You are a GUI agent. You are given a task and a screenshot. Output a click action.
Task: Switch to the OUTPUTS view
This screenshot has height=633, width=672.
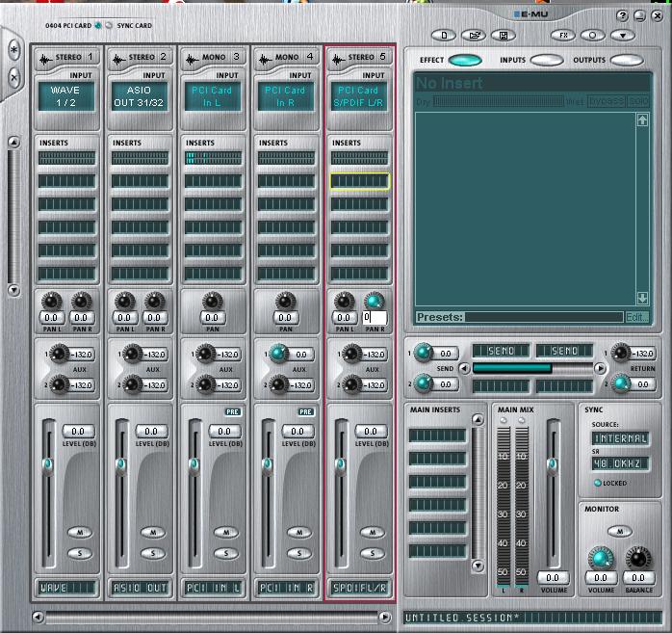627,60
